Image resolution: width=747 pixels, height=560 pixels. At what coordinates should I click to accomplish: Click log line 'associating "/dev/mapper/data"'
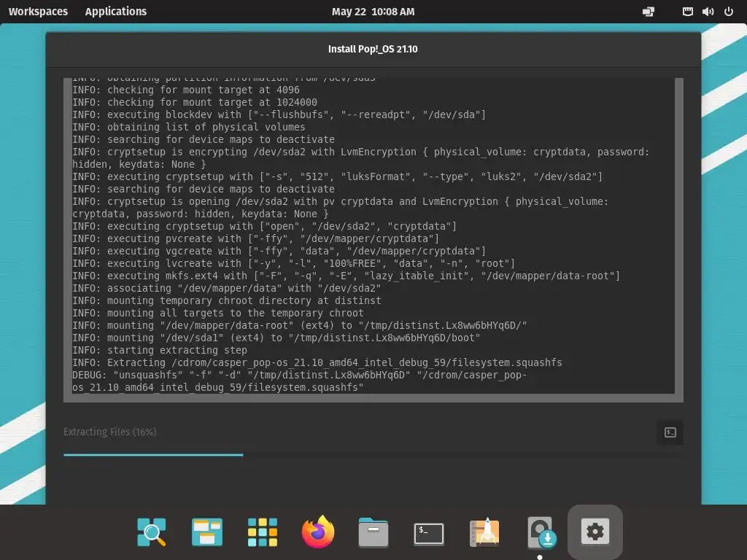tap(226, 288)
